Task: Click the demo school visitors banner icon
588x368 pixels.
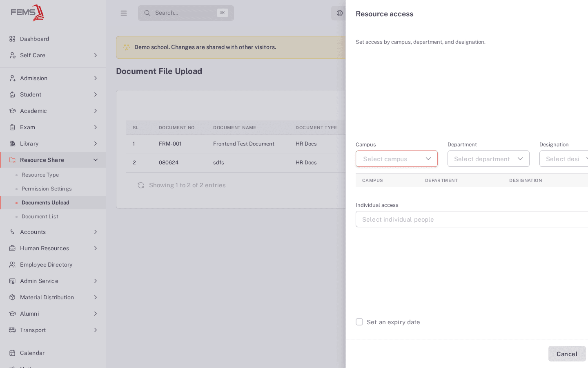Action: pyautogui.click(x=127, y=47)
